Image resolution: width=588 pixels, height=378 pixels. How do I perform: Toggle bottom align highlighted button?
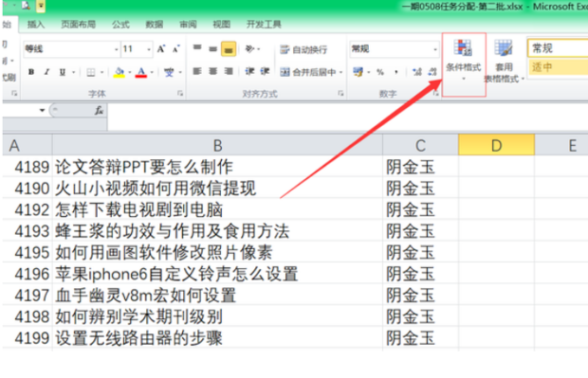click(x=229, y=49)
